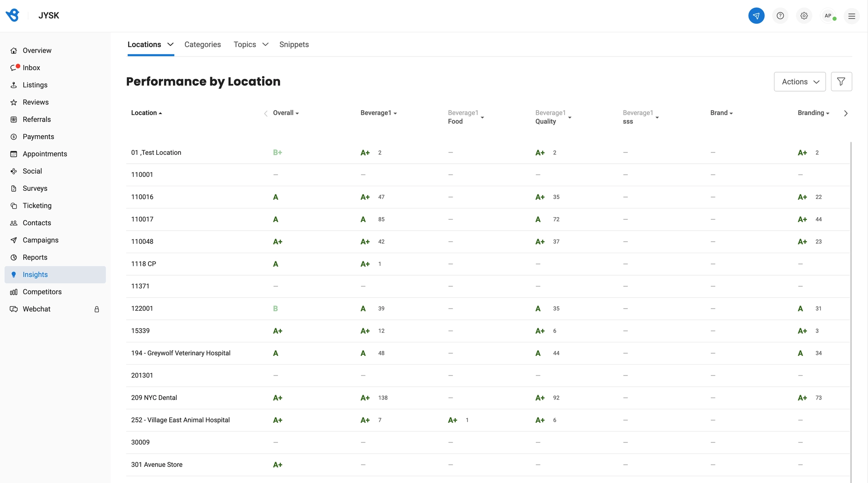Expand the Locations tab chevron

click(x=170, y=44)
